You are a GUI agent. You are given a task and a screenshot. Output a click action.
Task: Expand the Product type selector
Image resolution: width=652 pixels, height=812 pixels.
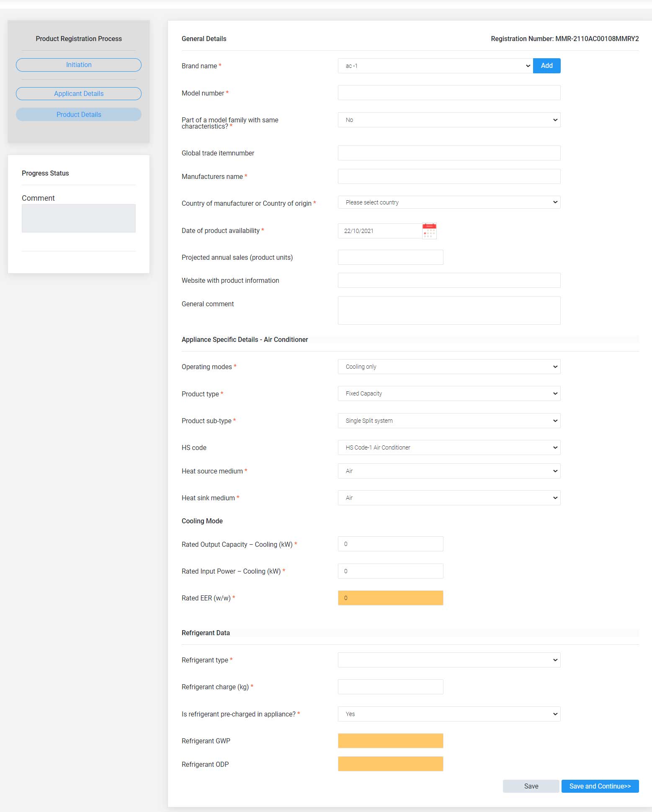pyautogui.click(x=449, y=393)
